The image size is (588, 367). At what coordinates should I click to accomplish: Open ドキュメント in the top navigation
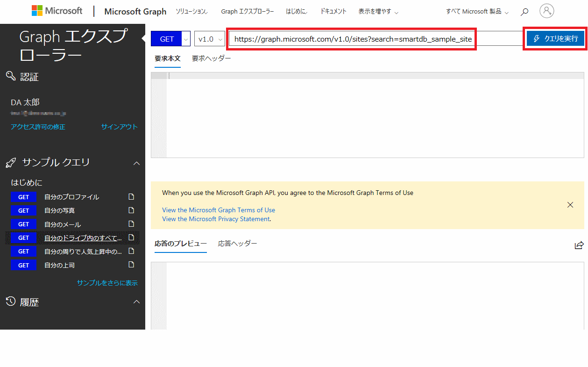pyautogui.click(x=334, y=11)
